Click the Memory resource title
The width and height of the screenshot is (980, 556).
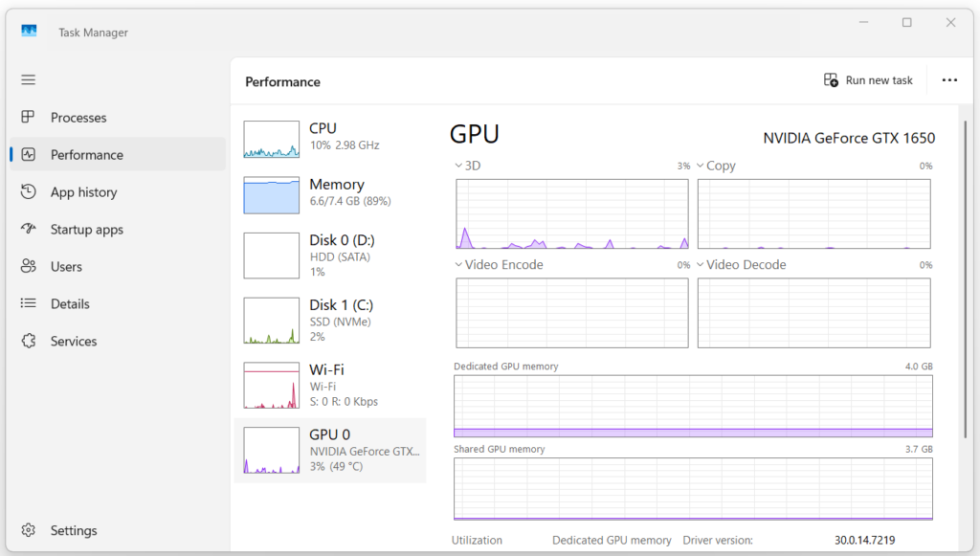pyautogui.click(x=337, y=185)
